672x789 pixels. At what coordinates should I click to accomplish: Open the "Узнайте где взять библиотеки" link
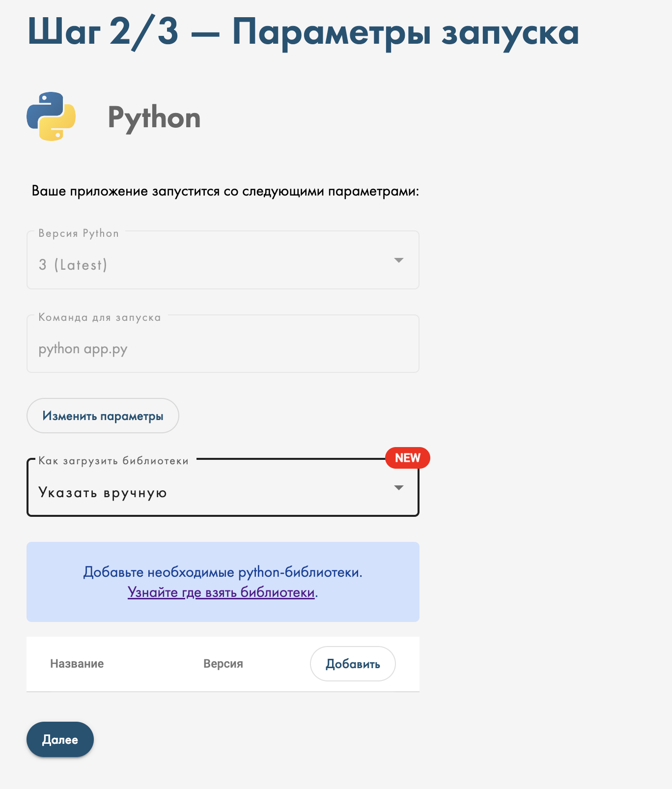click(221, 592)
